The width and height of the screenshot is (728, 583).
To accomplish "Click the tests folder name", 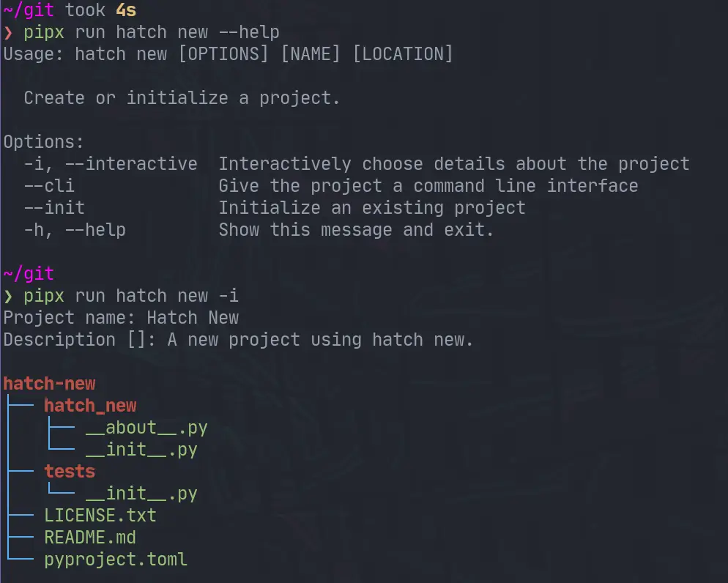I will (x=70, y=472).
